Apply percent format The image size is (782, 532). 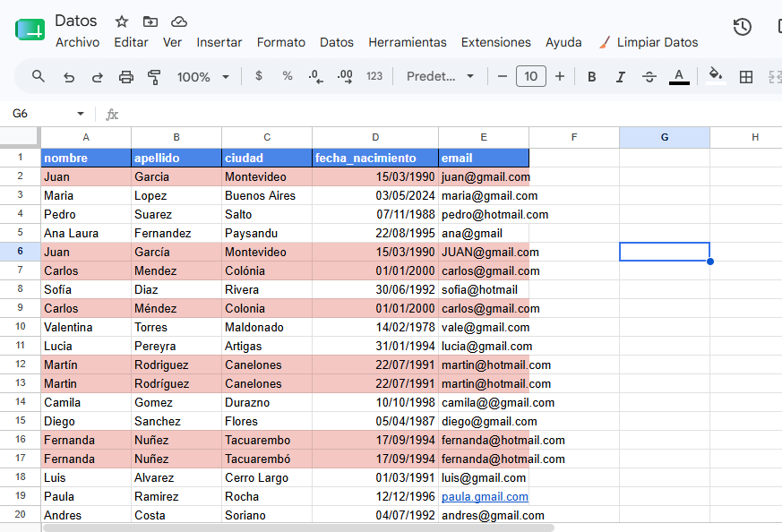pos(288,76)
